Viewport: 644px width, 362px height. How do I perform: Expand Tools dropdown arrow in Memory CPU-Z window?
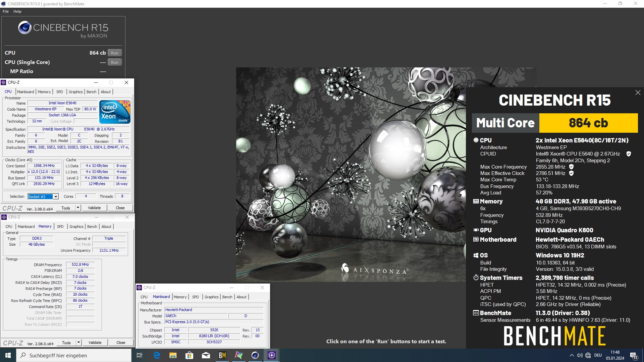click(x=78, y=343)
